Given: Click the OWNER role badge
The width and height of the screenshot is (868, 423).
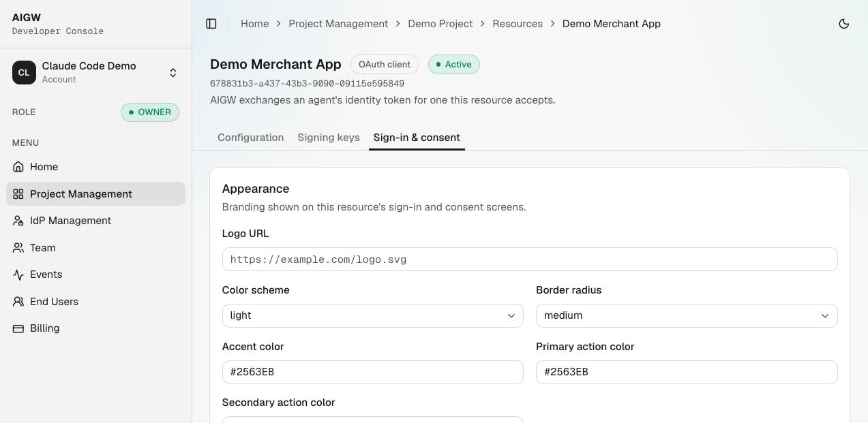Looking at the screenshot, I should pos(150,112).
